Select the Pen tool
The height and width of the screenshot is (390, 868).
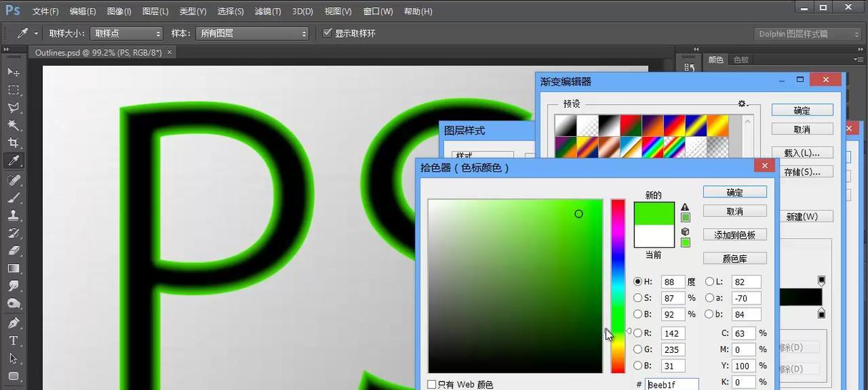tap(14, 323)
